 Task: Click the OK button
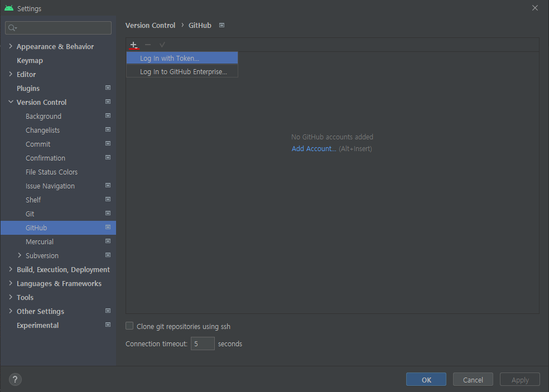point(426,379)
